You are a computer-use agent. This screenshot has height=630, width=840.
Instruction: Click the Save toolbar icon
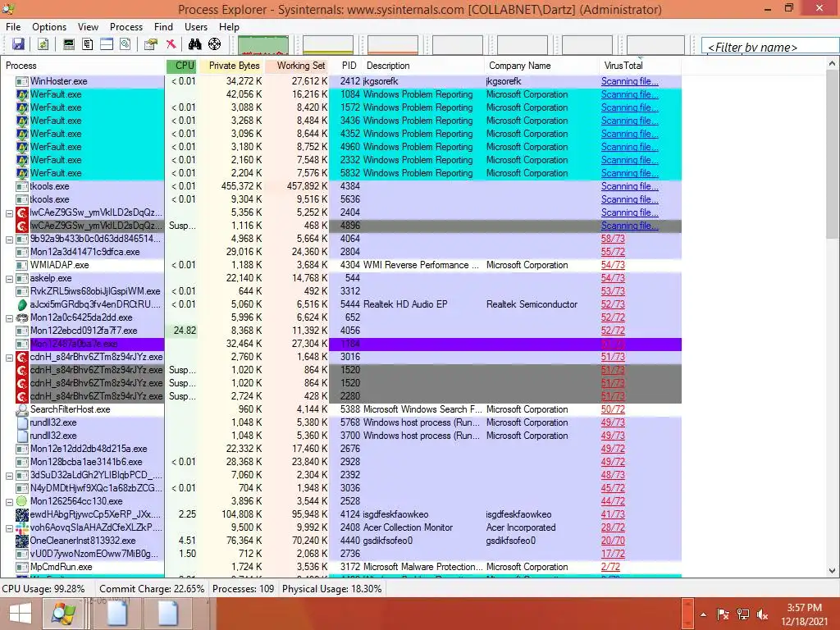18,44
